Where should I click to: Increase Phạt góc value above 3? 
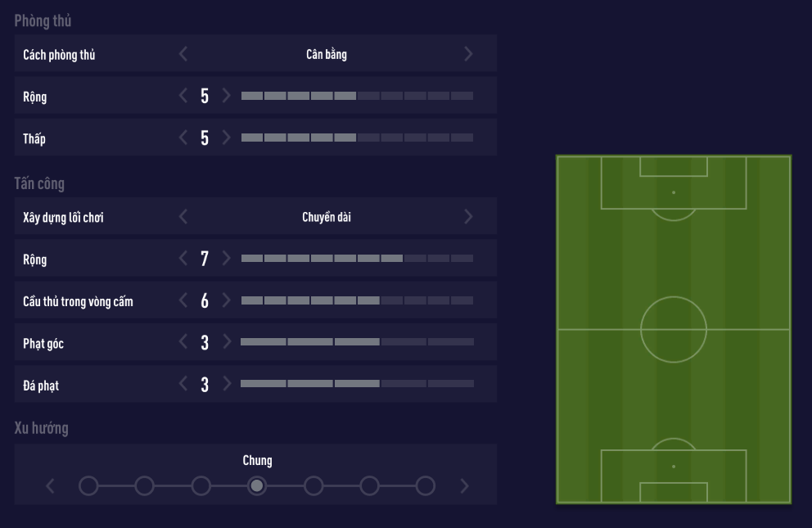[227, 342]
